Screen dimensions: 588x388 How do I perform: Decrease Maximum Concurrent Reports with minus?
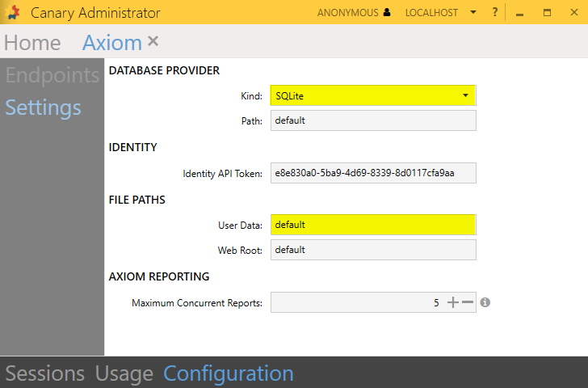tap(467, 302)
